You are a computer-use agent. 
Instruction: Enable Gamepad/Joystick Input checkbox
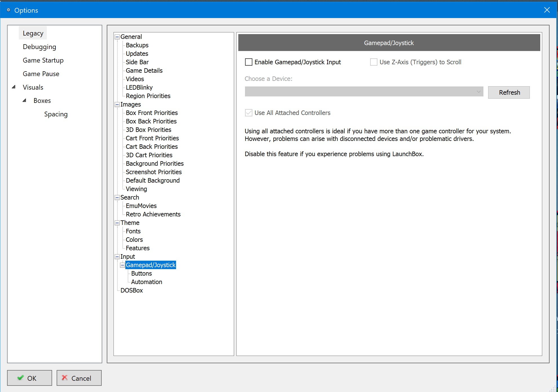249,62
